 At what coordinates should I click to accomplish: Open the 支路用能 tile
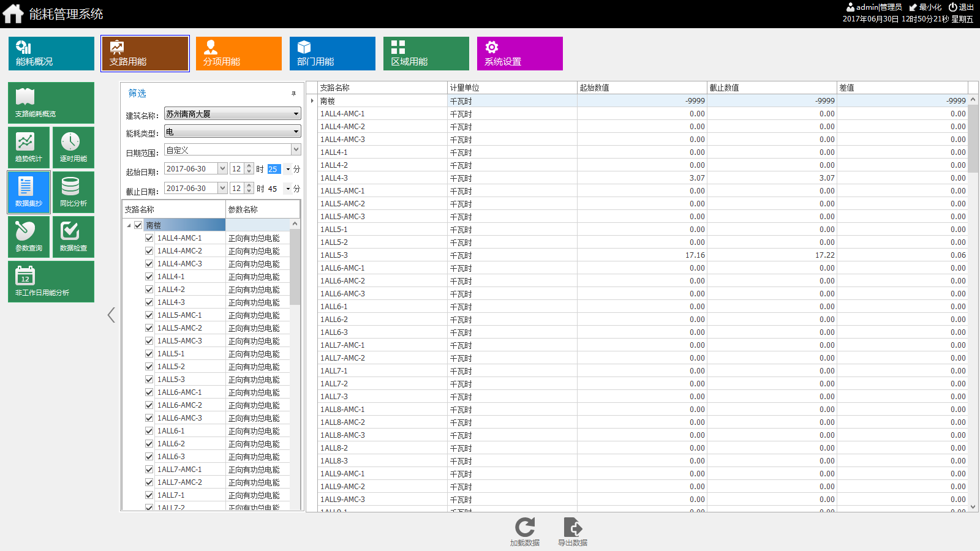(145, 53)
